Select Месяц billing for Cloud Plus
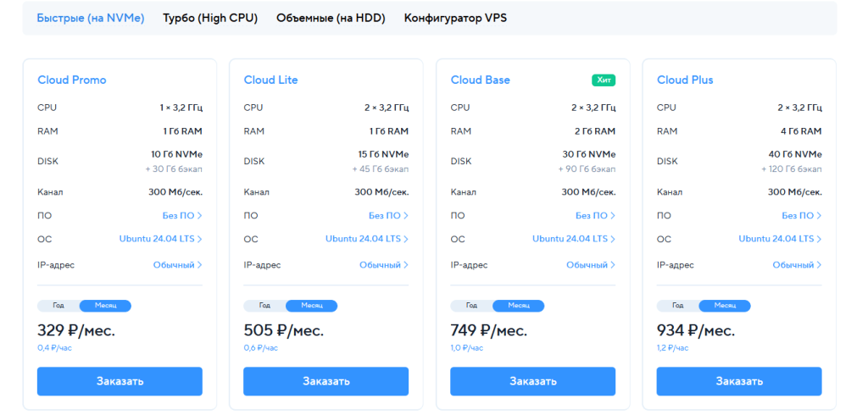Viewport: 868px width, 415px height. click(725, 306)
